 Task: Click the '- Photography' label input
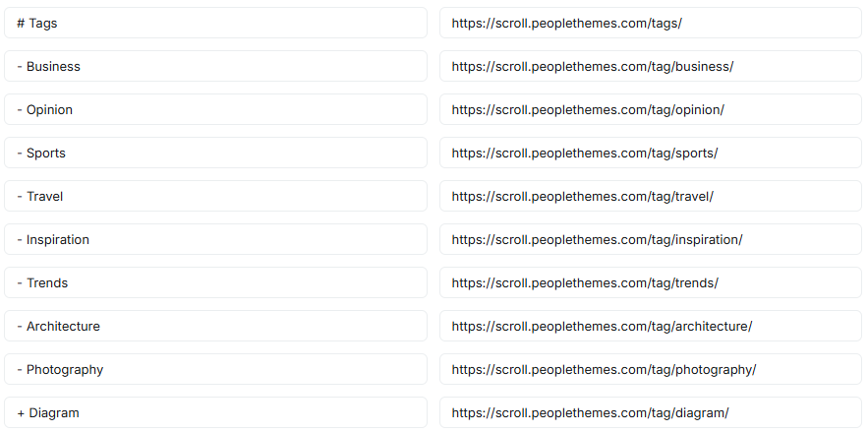[x=216, y=369]
